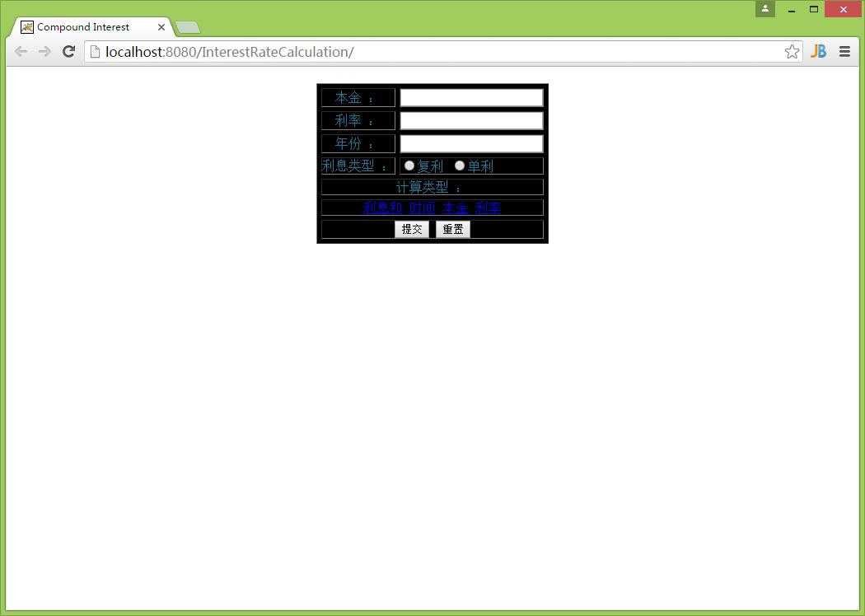The width and height of the screenshot is (865, 616).
Task: Select the 复利 radio button
Action: pos(409,166)
